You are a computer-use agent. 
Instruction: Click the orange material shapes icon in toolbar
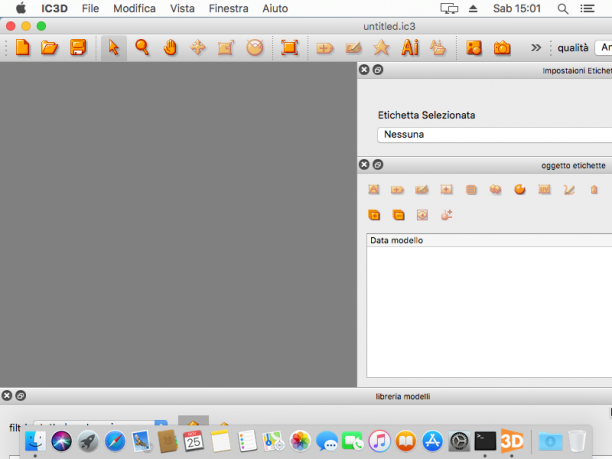pyautogui.click(x=473, y=48)
